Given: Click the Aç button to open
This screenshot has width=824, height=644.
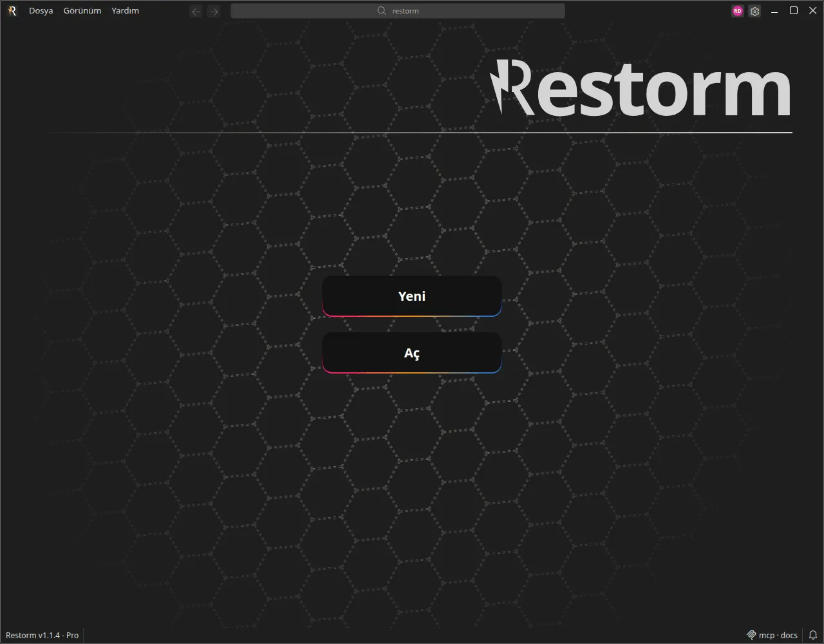Looking at the screenshot, I should [x=412, y=353].
